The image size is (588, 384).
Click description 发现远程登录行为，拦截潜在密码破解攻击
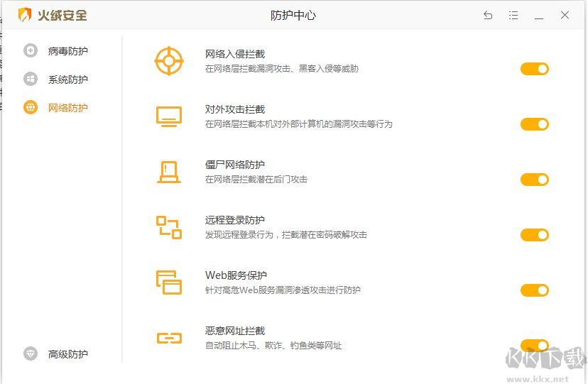point(285,235)
